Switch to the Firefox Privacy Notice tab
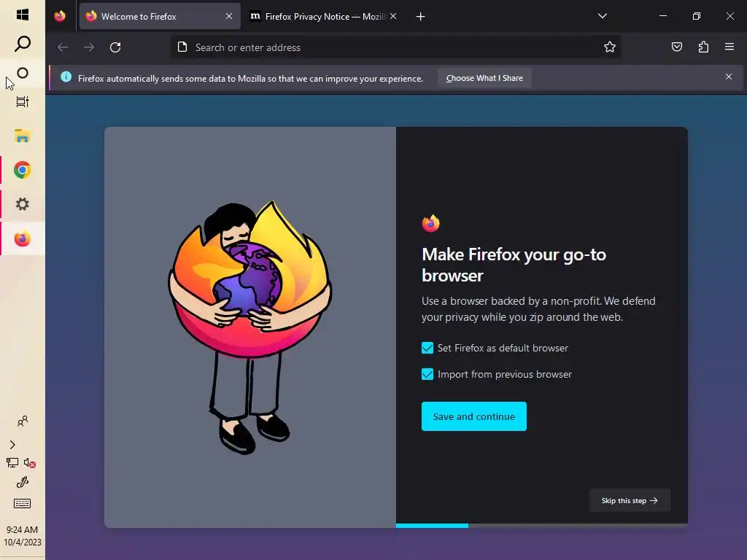This screenshot has height=560, width=747. coord(323,16)
